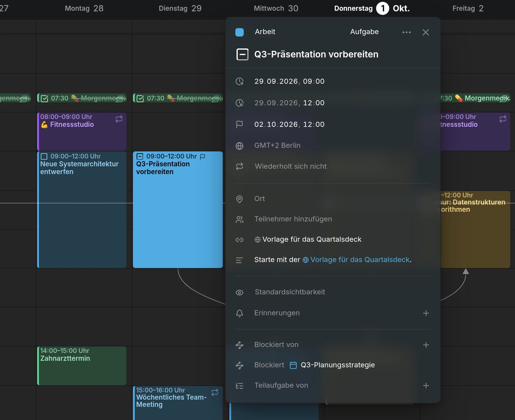Open the attached Vorlage für das Quartalsdeck link
The height and width of the screenshot is (420, 515).
[x=308, y=239]
